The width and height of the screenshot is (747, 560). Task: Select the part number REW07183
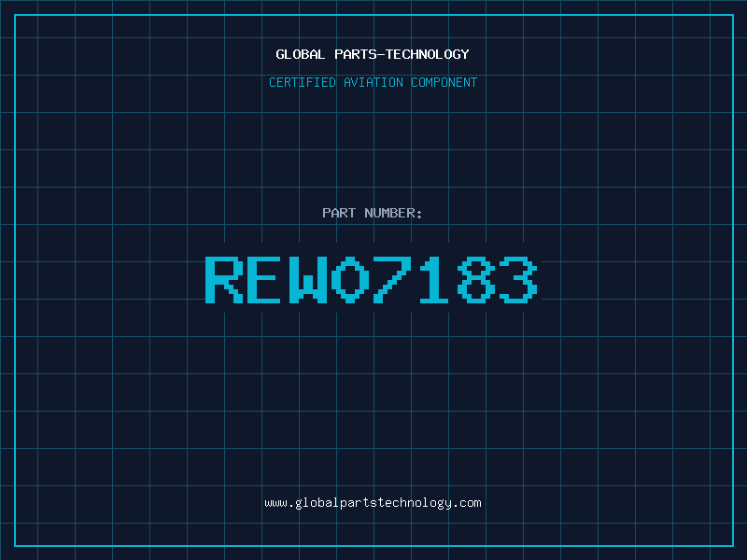coord(372,279)
